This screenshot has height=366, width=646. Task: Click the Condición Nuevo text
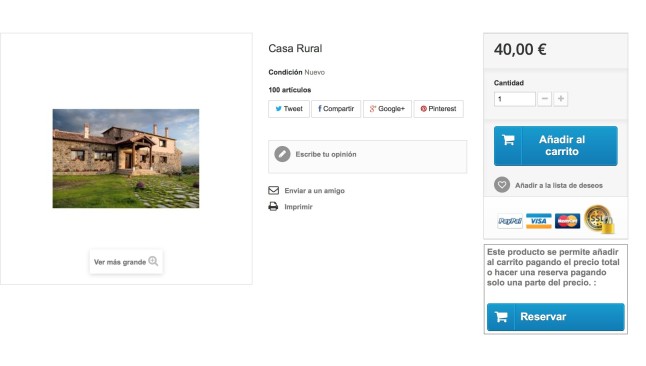(x=297, y=72)
